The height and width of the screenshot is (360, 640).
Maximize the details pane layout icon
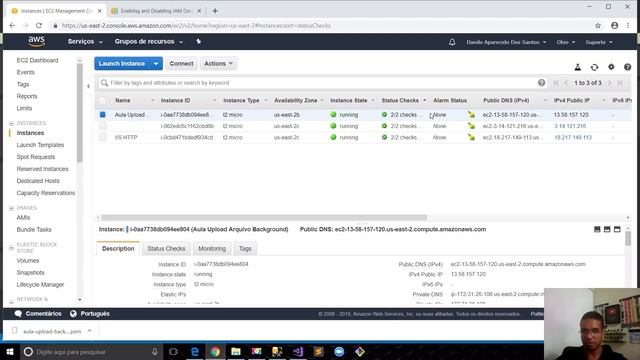[x=617, y=229]
